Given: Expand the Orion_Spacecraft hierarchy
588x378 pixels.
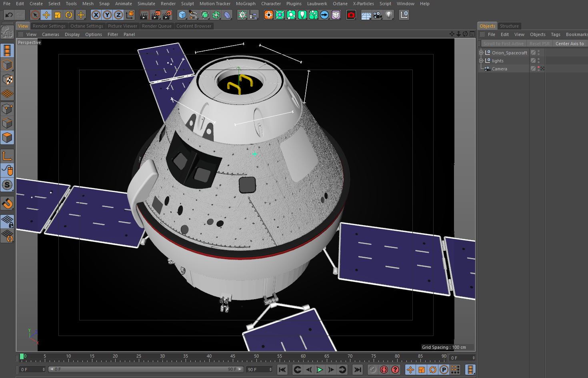Looking at the screenshot, I should coord(481,52).
